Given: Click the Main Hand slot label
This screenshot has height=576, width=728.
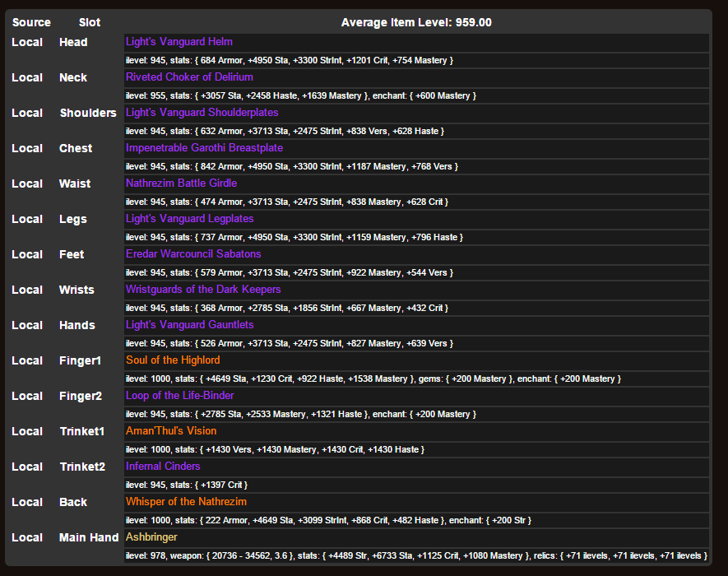Looking at the screenshot, I should 89,537.
